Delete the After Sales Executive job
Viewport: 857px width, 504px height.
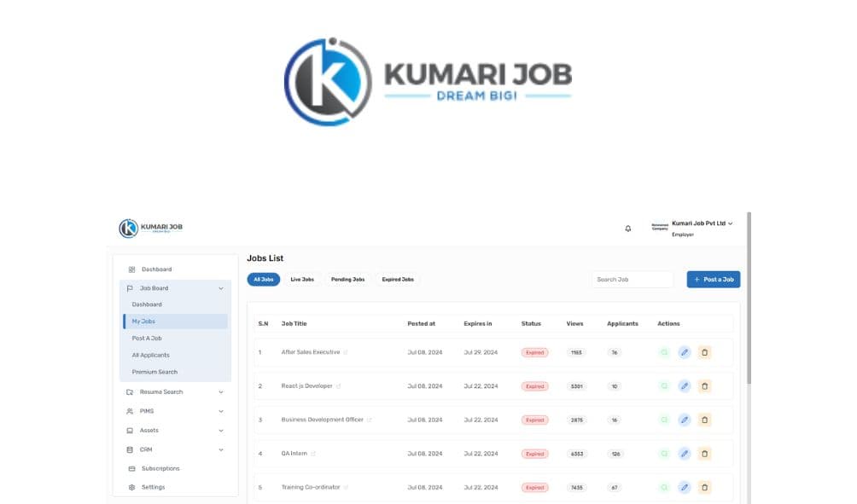click(x=704, y=353)
